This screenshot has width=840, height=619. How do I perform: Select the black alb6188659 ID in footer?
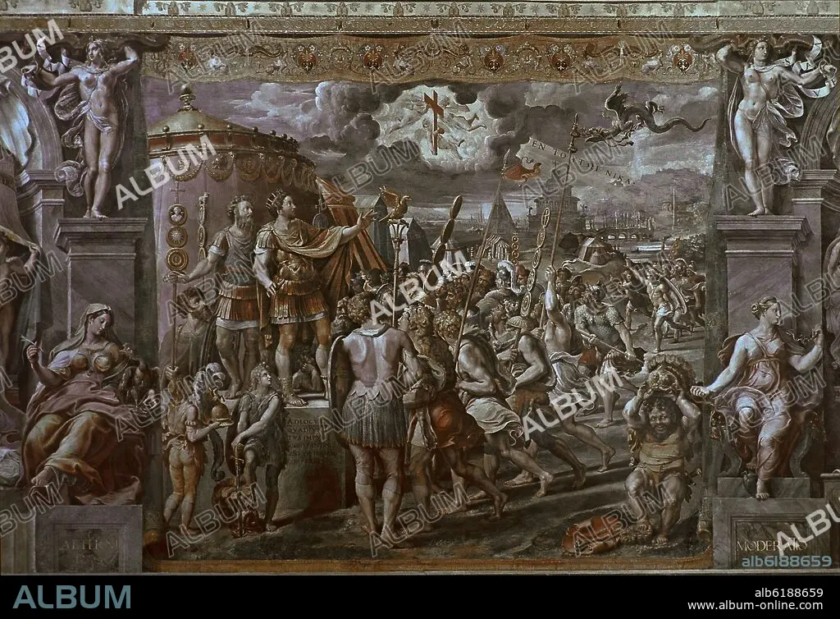(x=788, y=592)
